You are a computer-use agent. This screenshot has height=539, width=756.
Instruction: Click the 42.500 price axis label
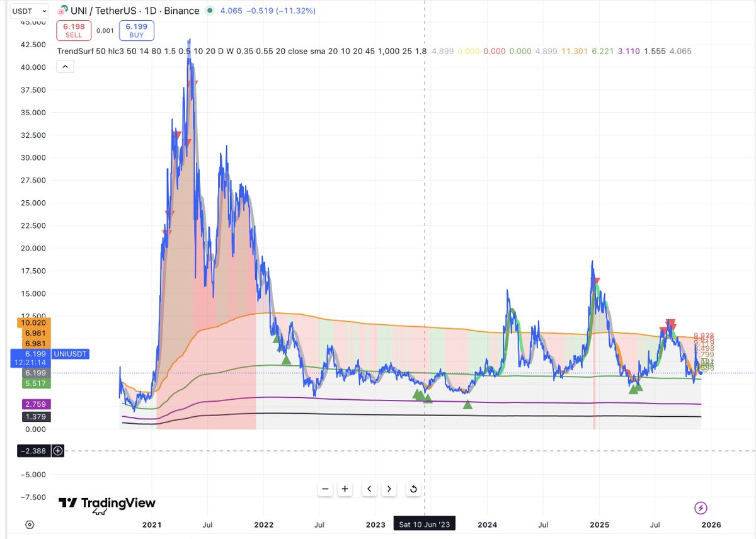[x=35, y=45]
